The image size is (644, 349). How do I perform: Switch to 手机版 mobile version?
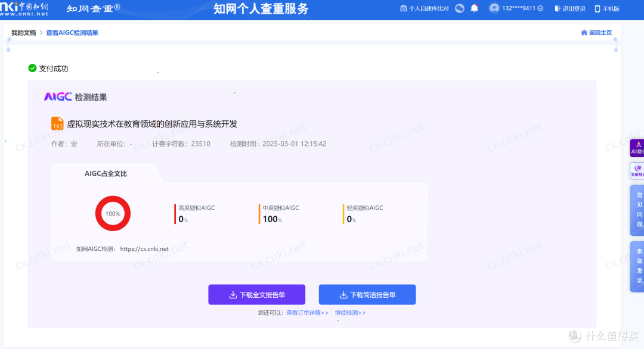[x=607, y=8]
